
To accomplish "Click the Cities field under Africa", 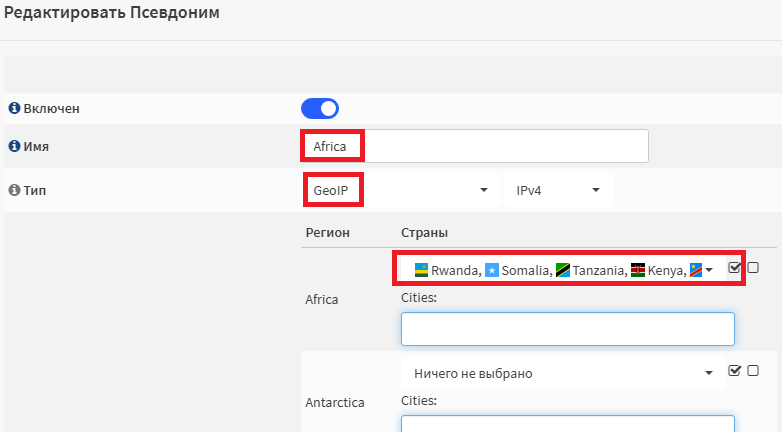I will [568, 329].
